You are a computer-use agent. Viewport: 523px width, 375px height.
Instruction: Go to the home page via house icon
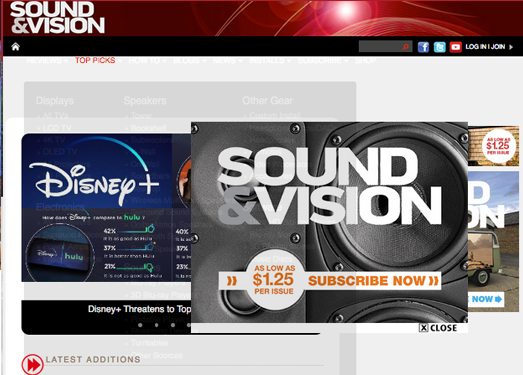pyautogui.click(x=15, y=47)
